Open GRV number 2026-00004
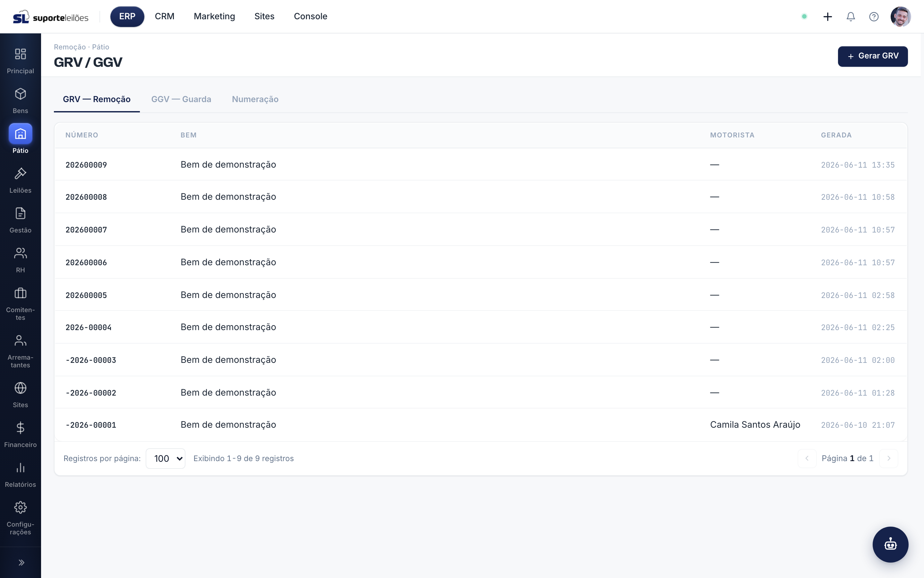 click(x=89, y=327)
